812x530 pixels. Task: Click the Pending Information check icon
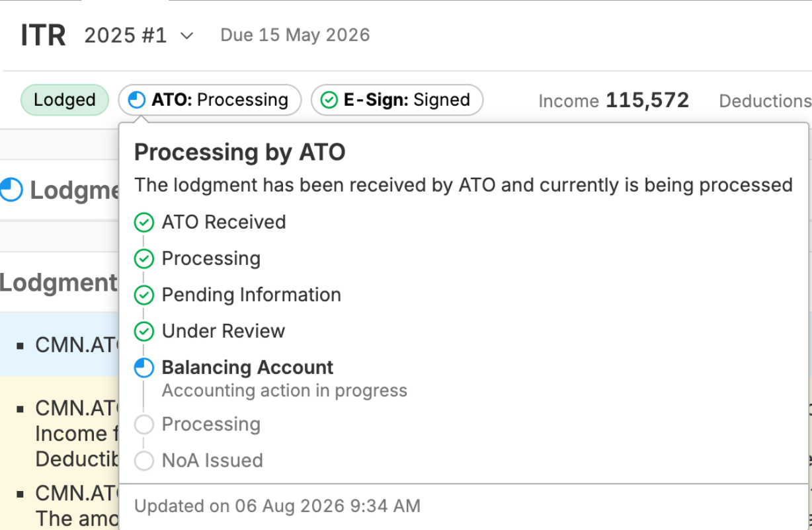point(144,295)
